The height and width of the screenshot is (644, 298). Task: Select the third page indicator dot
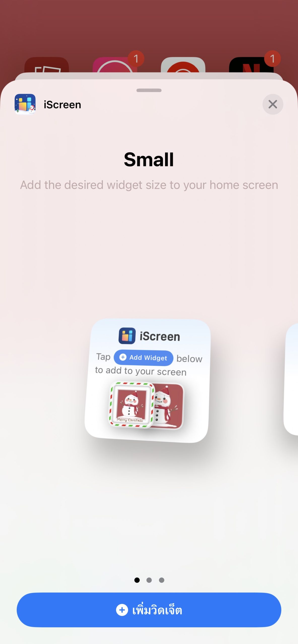[162, 580]
